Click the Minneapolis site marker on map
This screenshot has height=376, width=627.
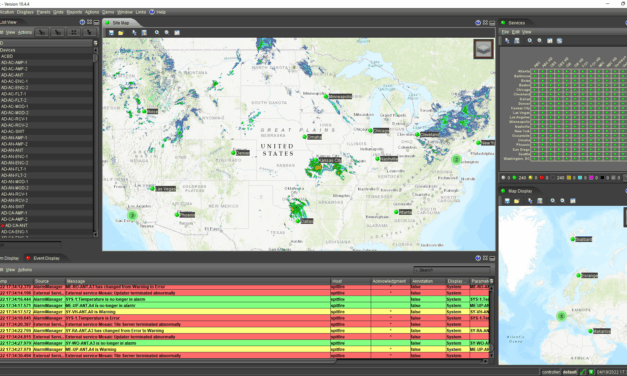(326, 96)
